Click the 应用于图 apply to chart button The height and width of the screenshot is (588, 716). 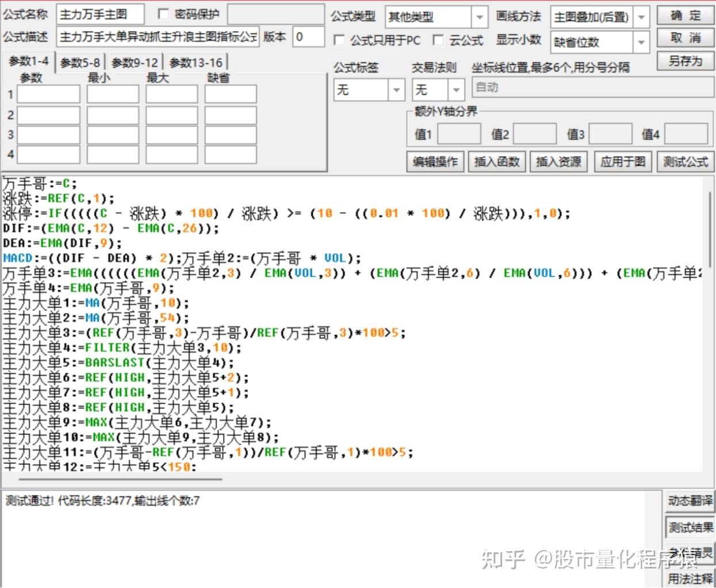click(623, 162)
